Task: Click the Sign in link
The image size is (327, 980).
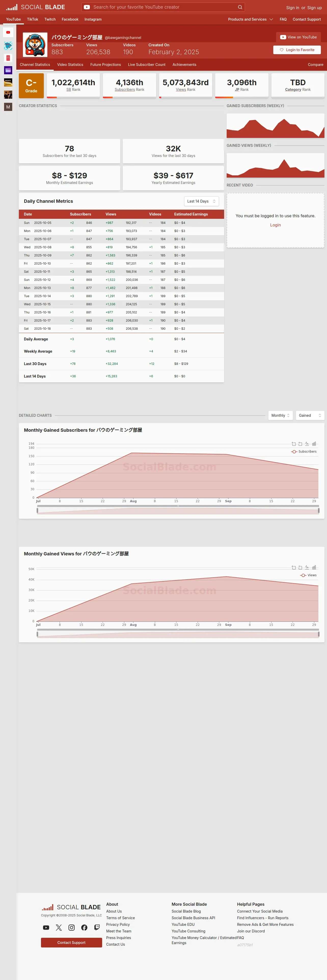Action: point(292,8)
